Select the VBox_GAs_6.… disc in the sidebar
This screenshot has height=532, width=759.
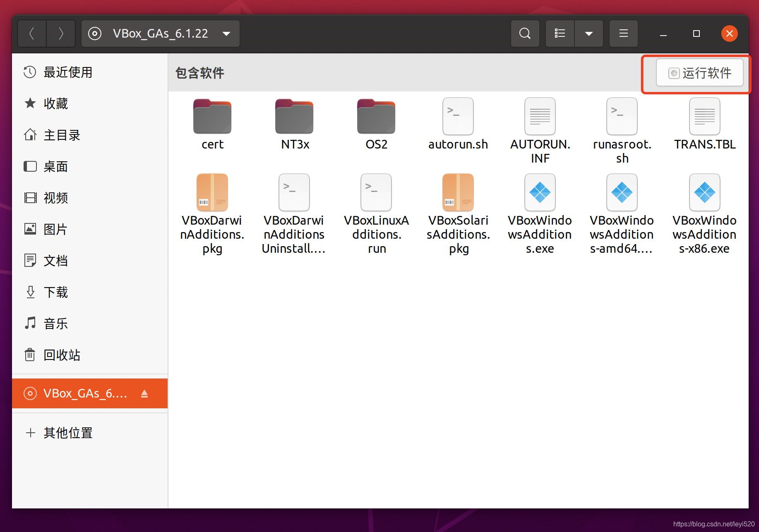pos(90,393)
